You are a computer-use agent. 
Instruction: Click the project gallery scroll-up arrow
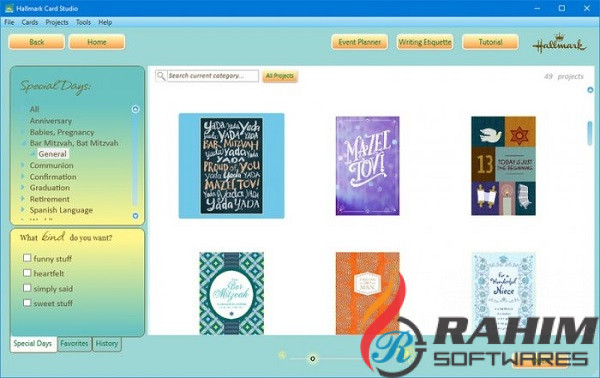pyautogui.click(x=590, y=90)
